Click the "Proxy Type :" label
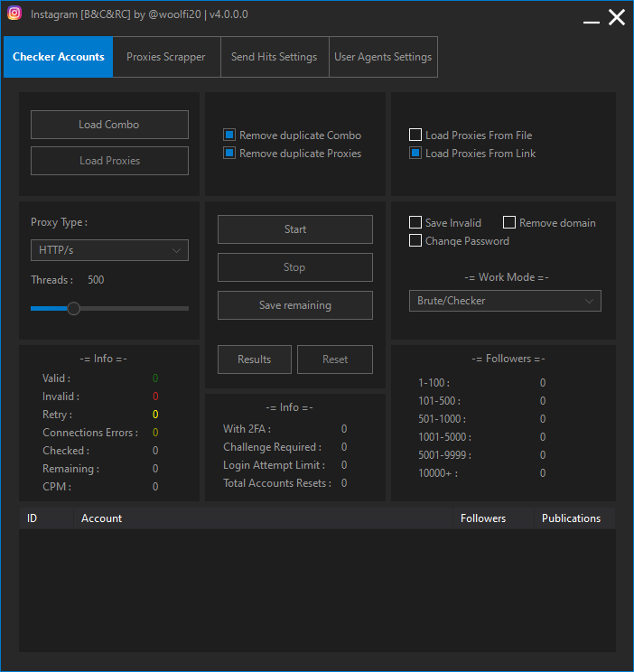This screenshot has width=634, height=672. point(60,222)
